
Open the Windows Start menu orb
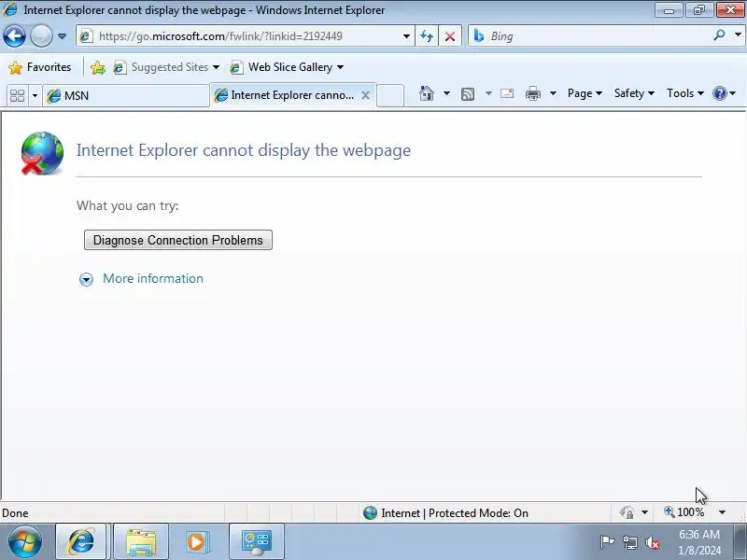tap(25, 541)
